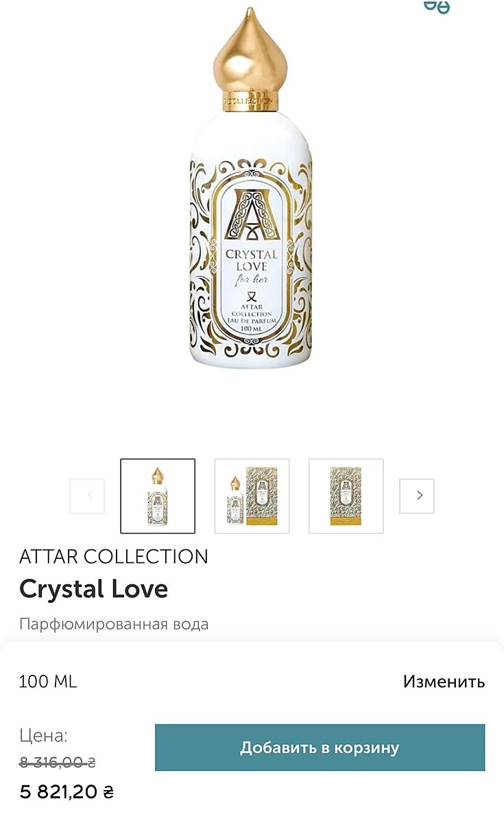Click the Crystal Love product title
This screenshot has width=504, height=823.
point(94,589)
